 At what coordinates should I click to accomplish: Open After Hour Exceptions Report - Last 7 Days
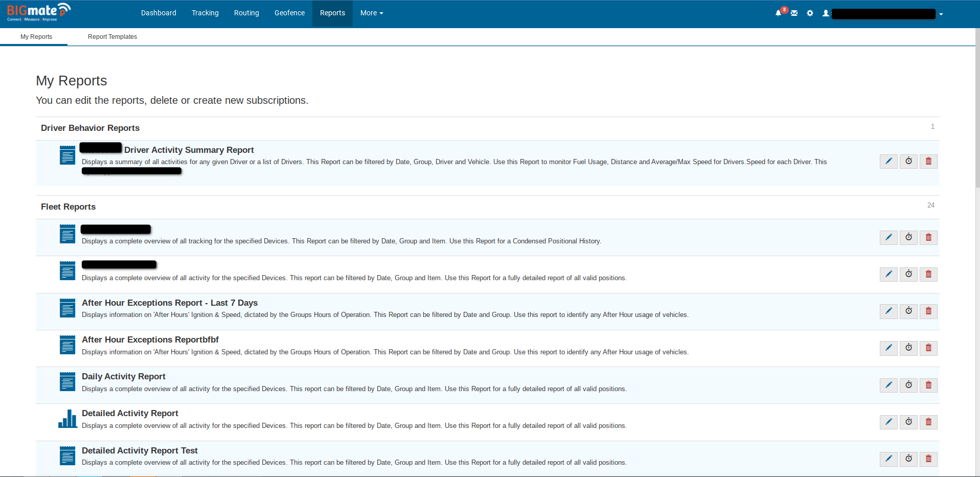point(170,303)
